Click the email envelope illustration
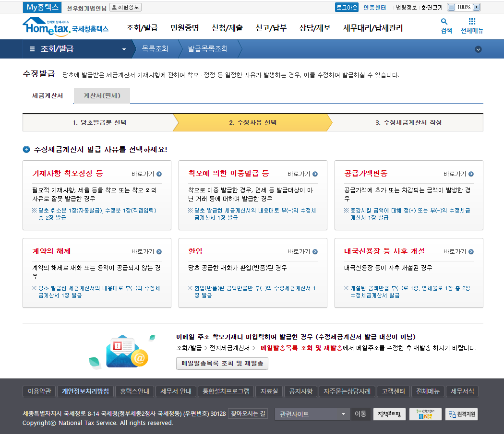This screenshot has height=448, width=504. [x=127, y=351]
